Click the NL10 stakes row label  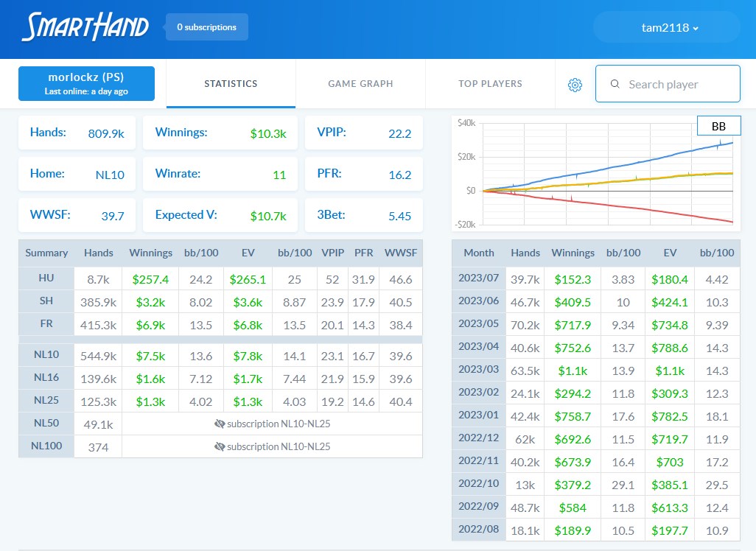point(46,354)
